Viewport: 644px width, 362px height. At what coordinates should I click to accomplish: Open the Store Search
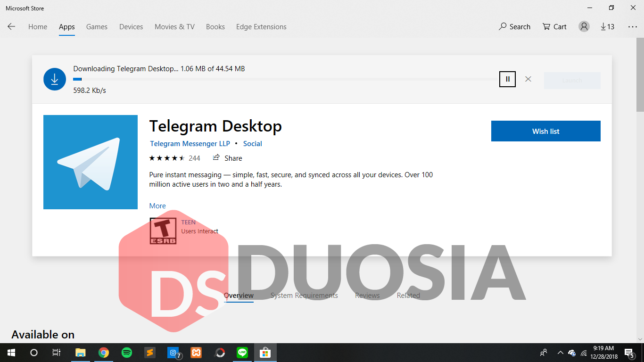tap(514, 27)
